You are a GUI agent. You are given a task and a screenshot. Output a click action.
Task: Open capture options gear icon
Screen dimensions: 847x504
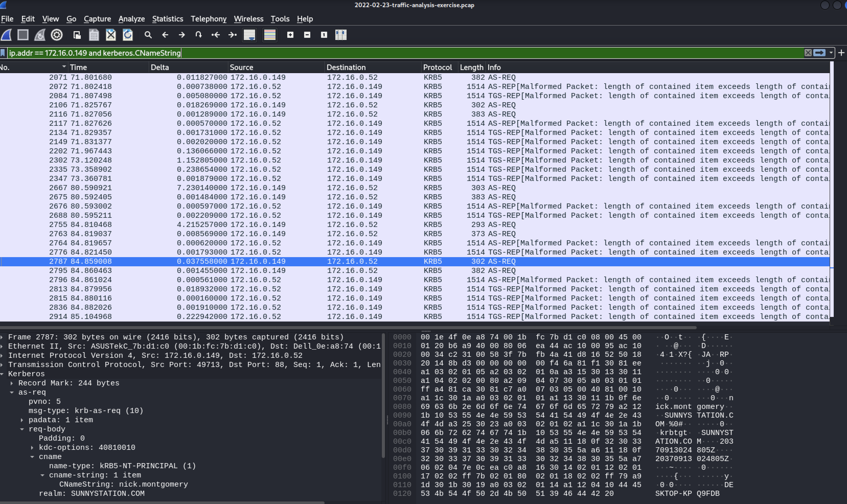(x=57, y=35)
